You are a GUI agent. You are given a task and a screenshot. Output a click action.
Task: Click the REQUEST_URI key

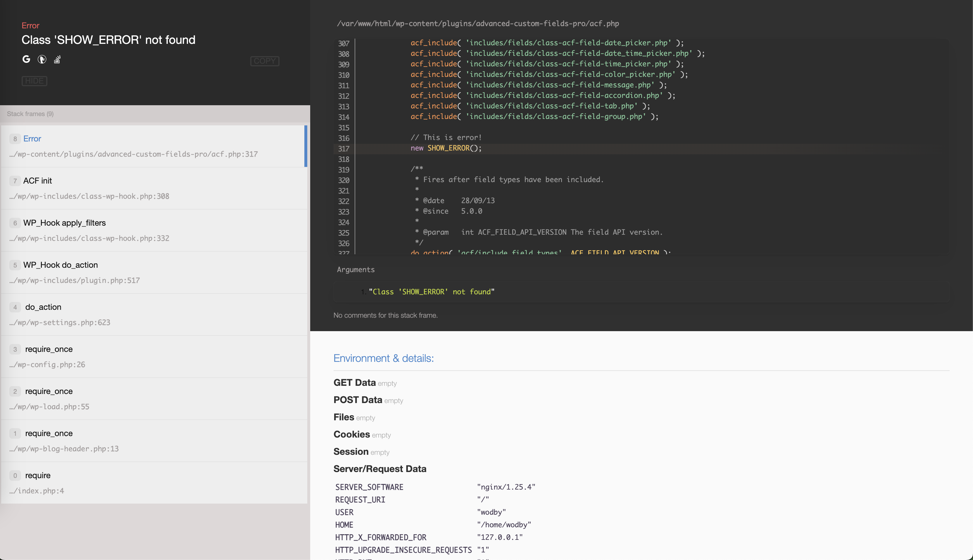point(360,499)
